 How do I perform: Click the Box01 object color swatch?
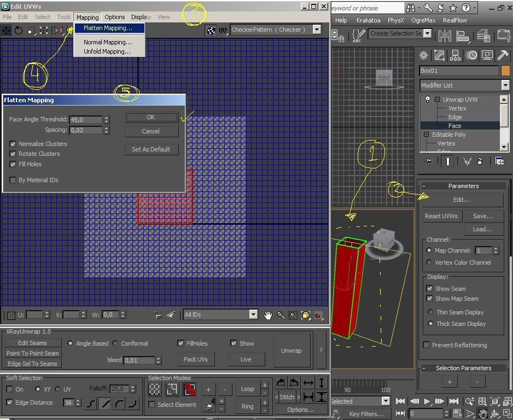505,71
